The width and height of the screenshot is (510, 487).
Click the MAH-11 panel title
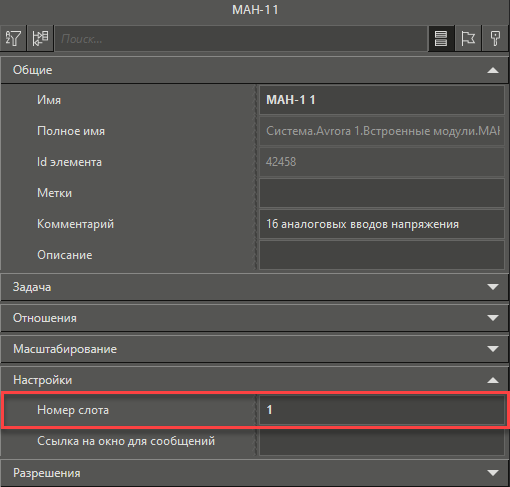click(x=255, y=10)
